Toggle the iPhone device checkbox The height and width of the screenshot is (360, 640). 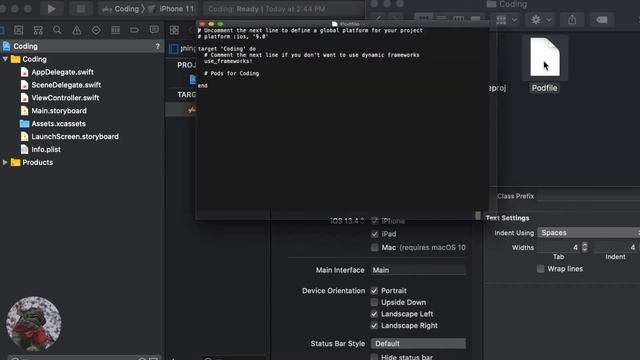pos(374,221)
